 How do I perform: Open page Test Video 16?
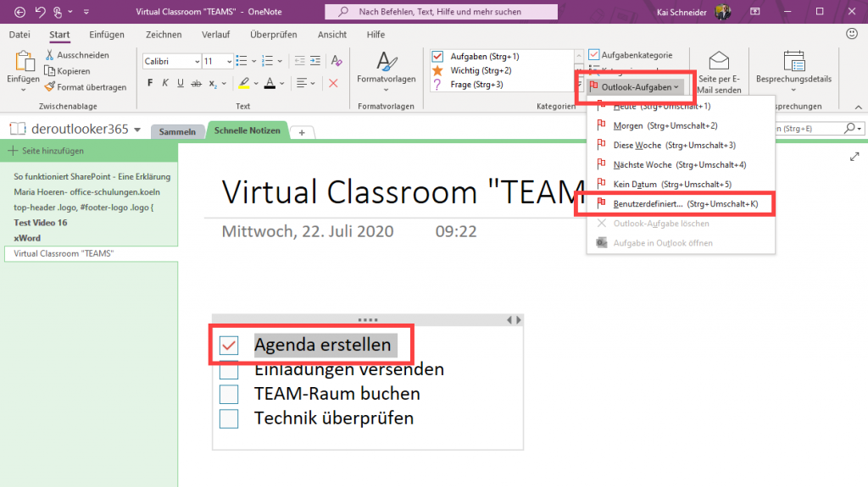[x=41, y=223]
